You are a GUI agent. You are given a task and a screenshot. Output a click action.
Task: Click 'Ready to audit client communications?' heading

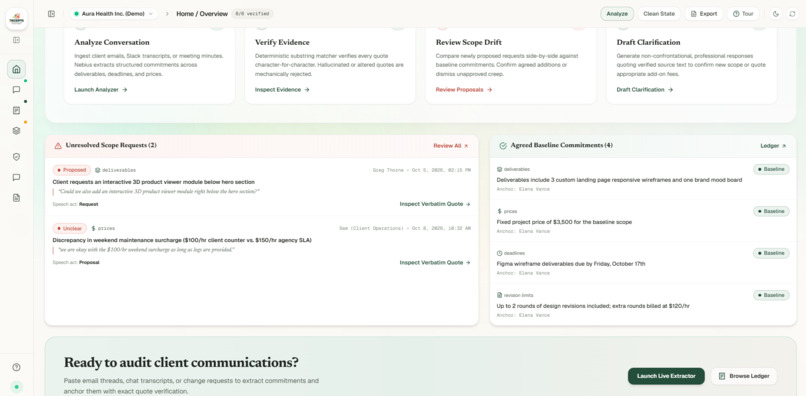181,362
